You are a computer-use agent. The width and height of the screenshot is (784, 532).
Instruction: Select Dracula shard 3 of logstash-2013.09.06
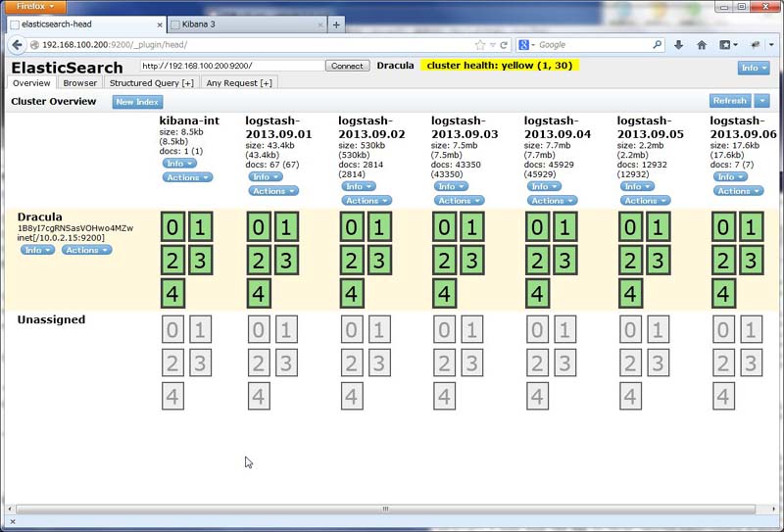pos(751,261)
